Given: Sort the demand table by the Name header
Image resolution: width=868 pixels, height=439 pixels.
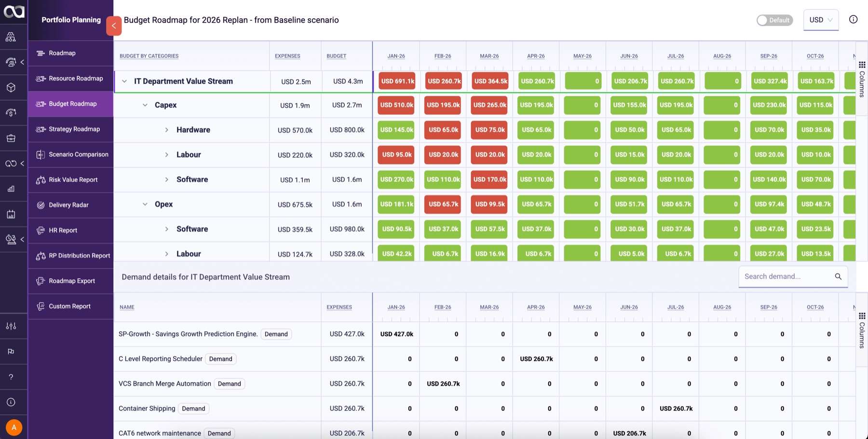Looking at the screenshot, I should [x=127, y=307].
